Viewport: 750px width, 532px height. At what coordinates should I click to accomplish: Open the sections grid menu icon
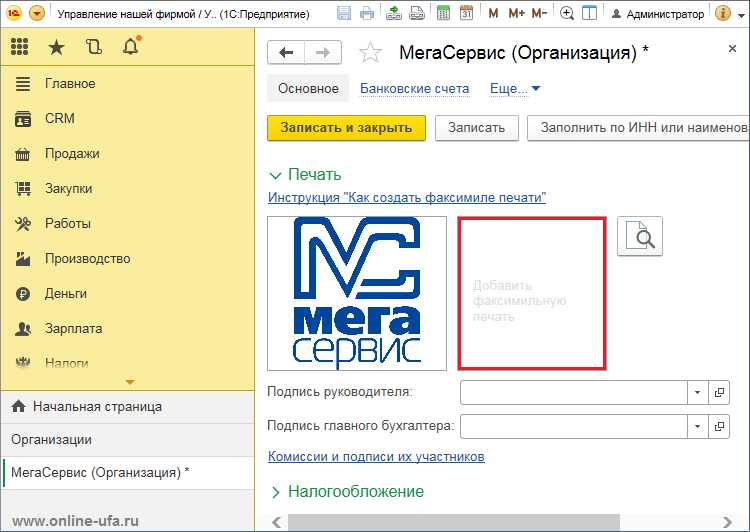tap(19, 46)
